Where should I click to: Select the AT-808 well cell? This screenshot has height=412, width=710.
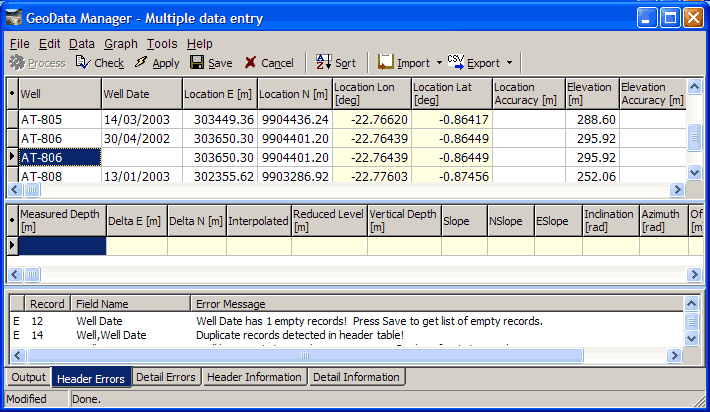tap(60, 175)
